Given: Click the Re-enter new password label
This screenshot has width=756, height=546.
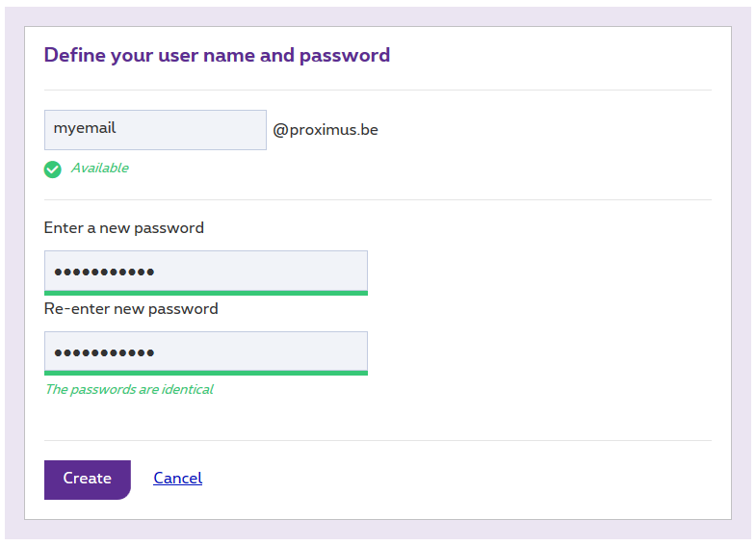Looking at the screenshot, I should (131, 309).
